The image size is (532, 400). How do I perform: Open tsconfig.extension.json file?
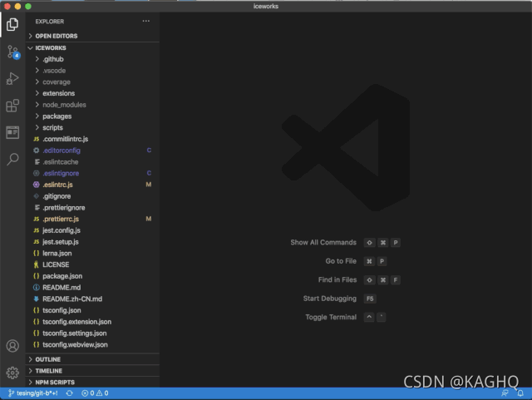click(x=92, y=322)
